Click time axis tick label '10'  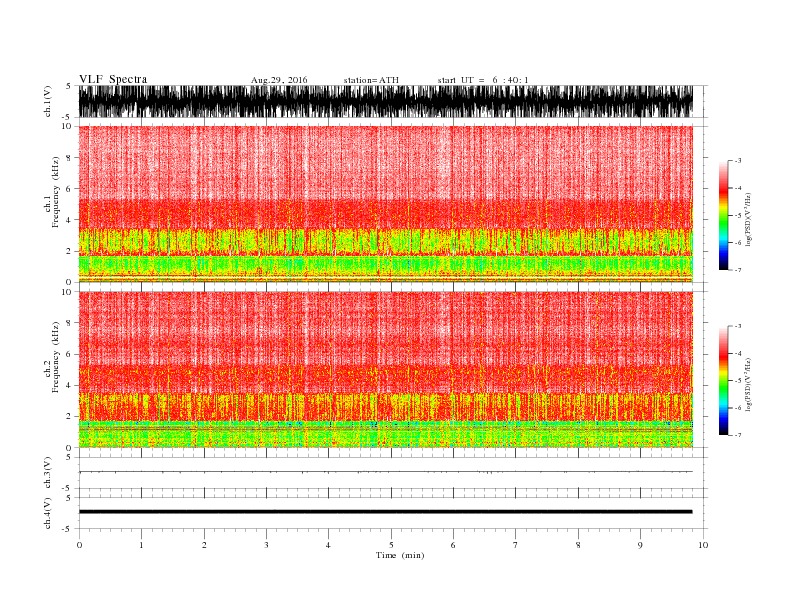[703, 545]
